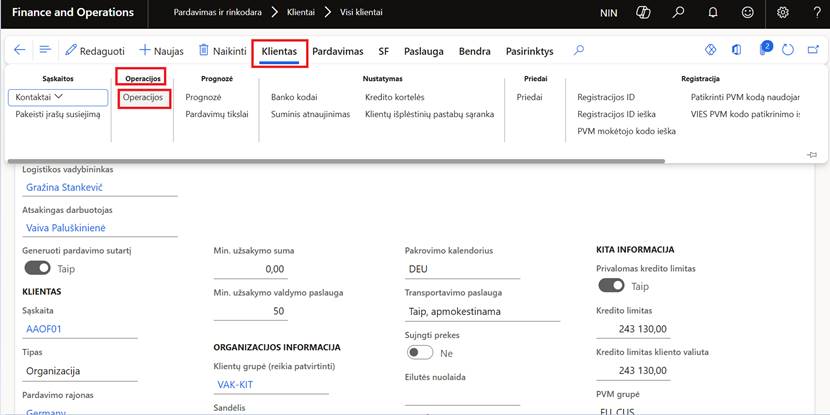
Task: Toggle Privalomas kredito limitas switch
Action: (611, 285)
